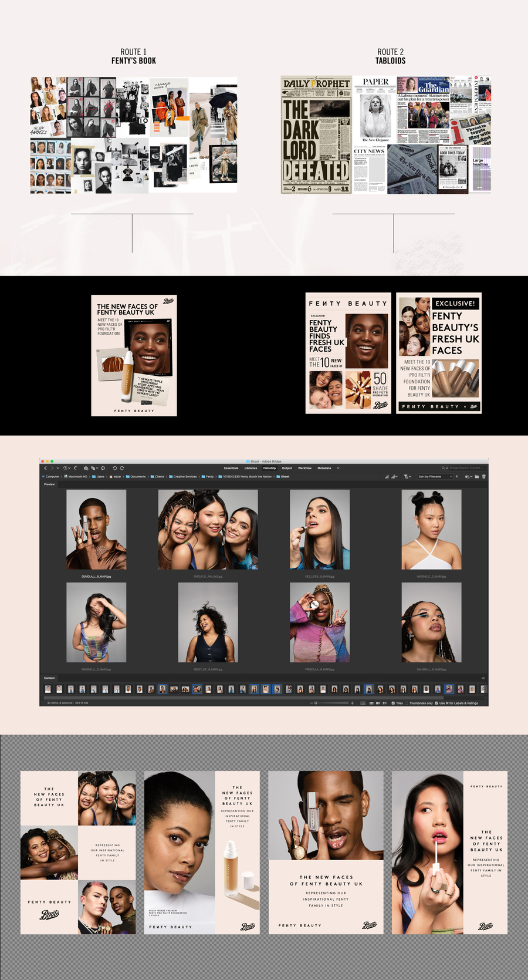Select preview of woman in colorful cardigan
This screenshot has width=528, height=980.
[320, 622]
